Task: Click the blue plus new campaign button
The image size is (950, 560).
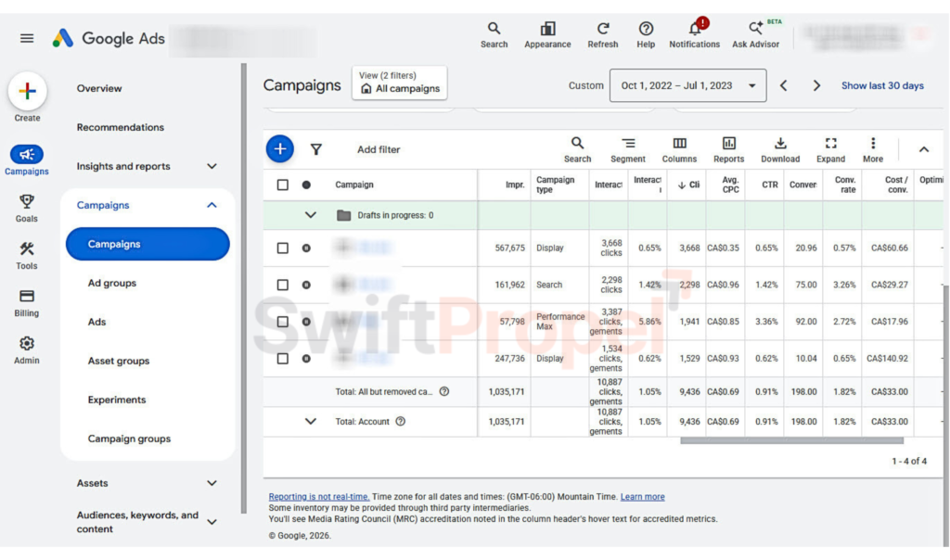Action: point(280,149)
